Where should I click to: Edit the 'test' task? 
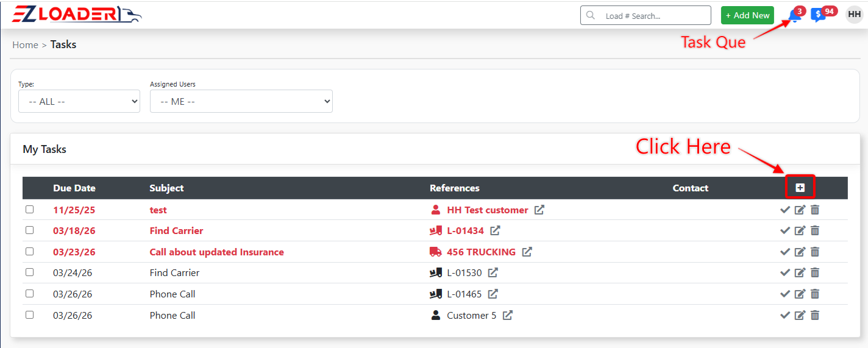click(800, 210)
